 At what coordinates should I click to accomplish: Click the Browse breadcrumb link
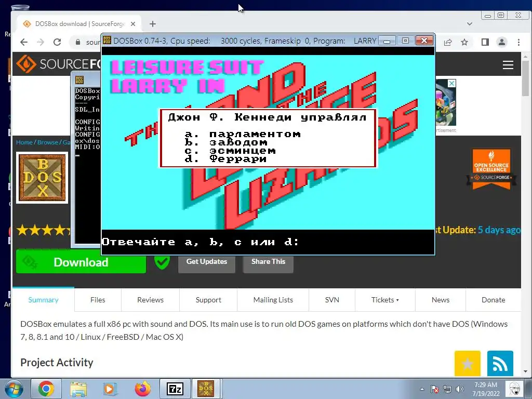[x=47, y=142]
